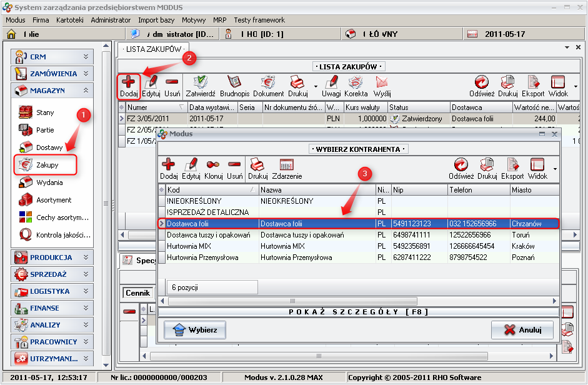Expand the PRODUKCJA sidebar section

[x=86, y=257]
